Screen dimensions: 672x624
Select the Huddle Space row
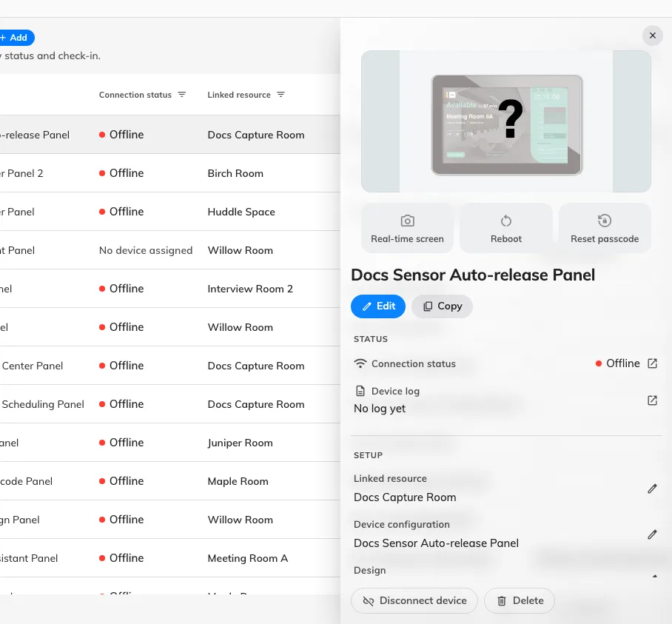[170, 212]
